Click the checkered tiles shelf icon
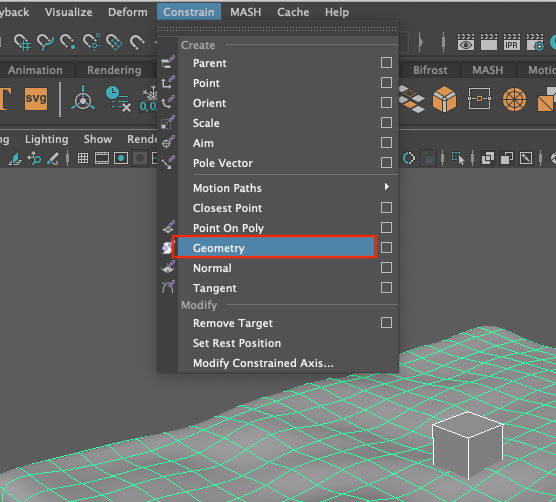This screenshot has width=556, height=502. coord(411,99)
